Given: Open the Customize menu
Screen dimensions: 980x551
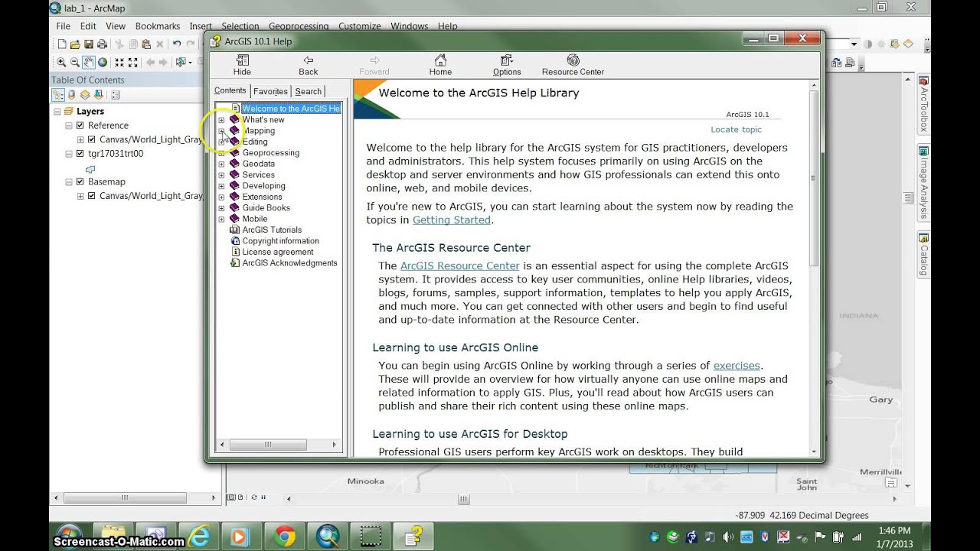Looking at the screenshot, I should [360, 26].
